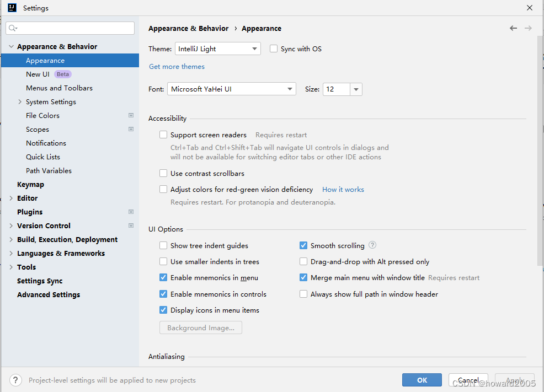Disable Smooth scrolling checkbox

[303, 246]
